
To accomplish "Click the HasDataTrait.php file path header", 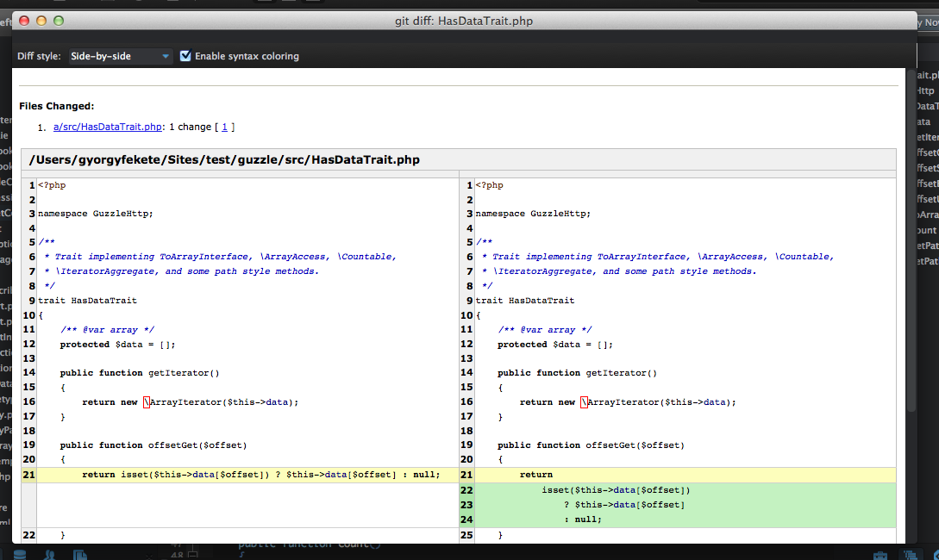I will pos(224,159).
